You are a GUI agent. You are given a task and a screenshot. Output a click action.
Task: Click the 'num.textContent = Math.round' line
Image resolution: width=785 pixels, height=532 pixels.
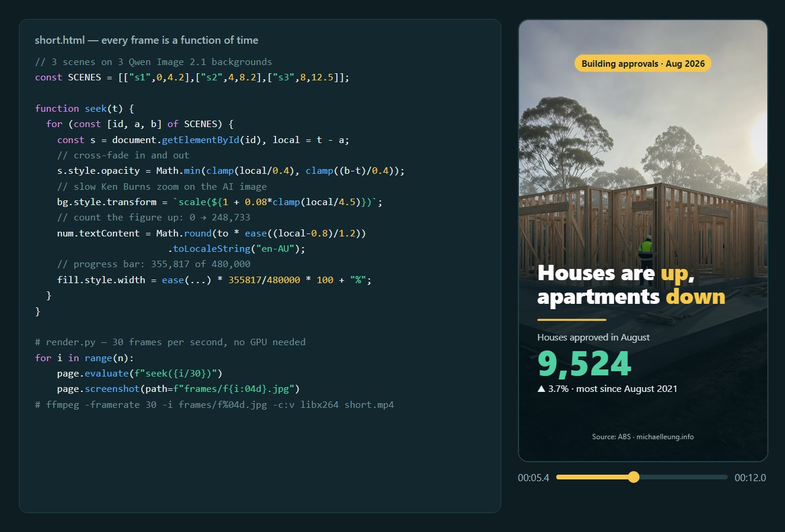point(212,233)
